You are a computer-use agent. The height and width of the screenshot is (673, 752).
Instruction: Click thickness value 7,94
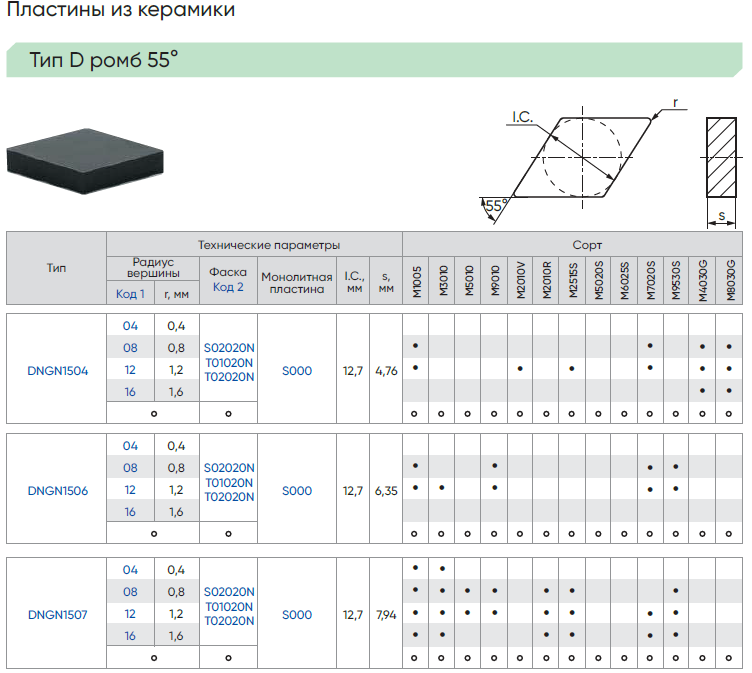(386, 614)
